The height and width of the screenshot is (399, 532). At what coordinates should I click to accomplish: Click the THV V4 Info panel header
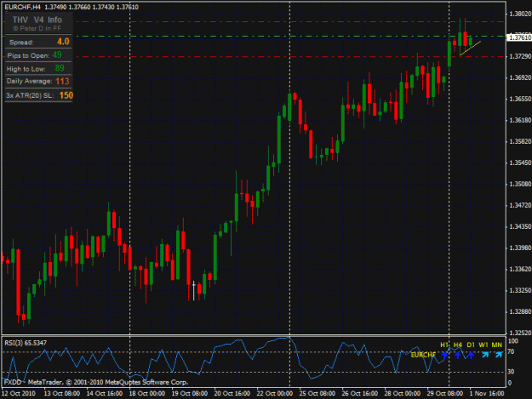(x=37, y=20)
